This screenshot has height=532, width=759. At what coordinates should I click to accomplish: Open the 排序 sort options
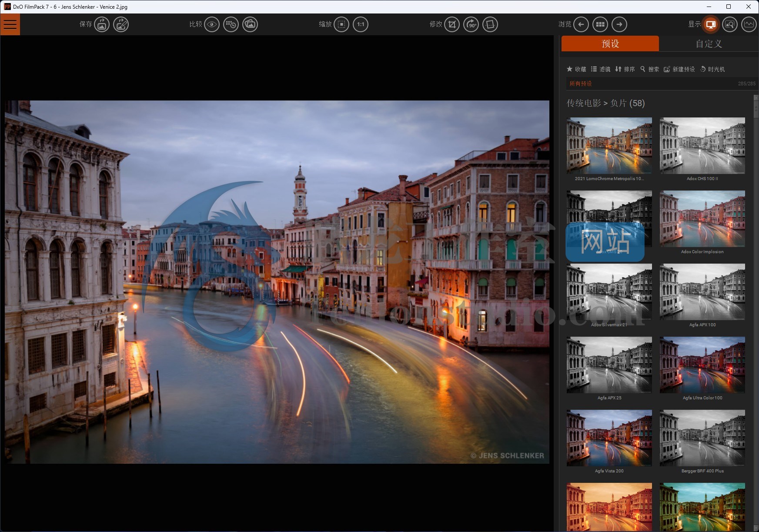click(x=625, y=69)
